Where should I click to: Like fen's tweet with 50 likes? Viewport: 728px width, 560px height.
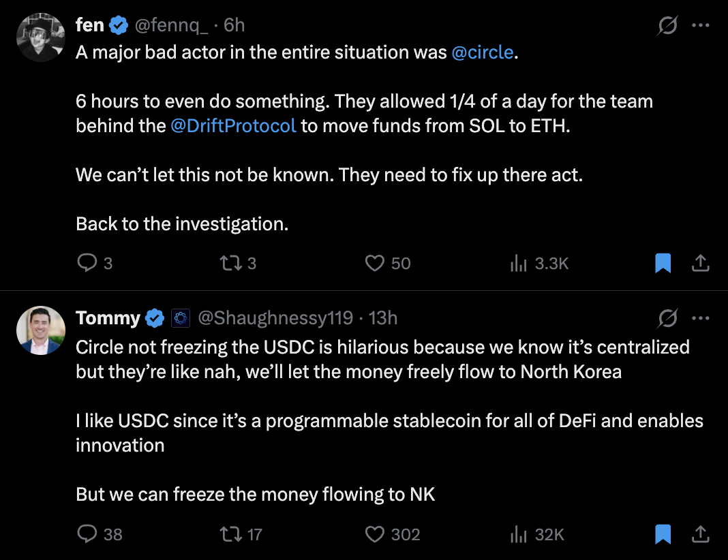click(375, 263)
